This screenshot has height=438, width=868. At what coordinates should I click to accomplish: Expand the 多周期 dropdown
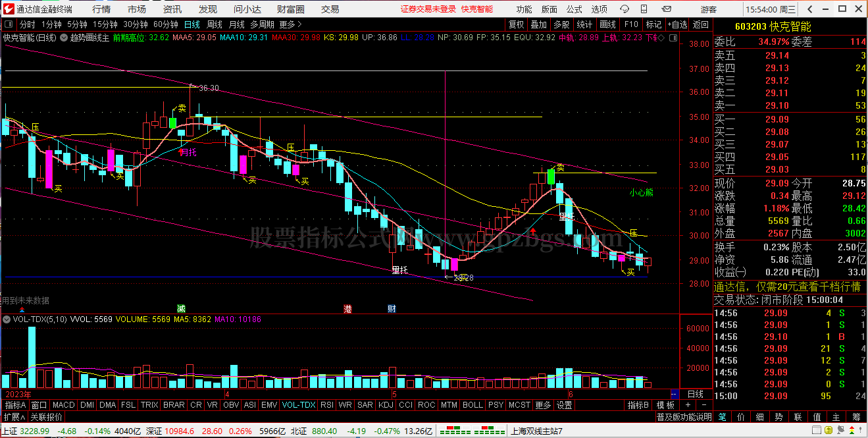coord(263,24)
